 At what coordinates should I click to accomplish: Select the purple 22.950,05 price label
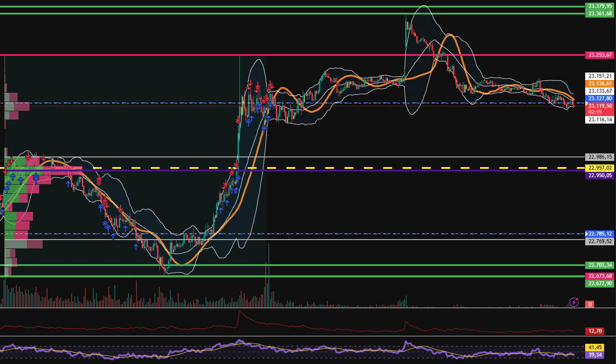click(x=601, y=175)
